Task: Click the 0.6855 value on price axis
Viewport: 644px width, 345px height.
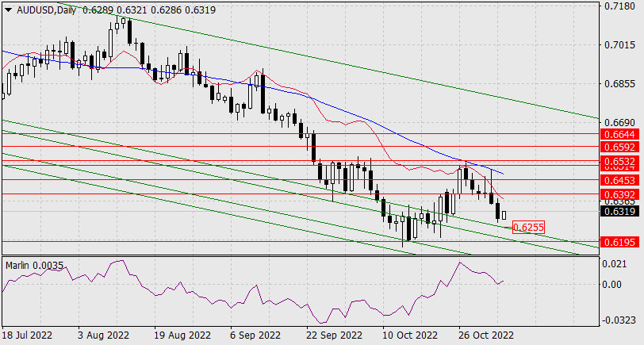Action: [619, 84]
